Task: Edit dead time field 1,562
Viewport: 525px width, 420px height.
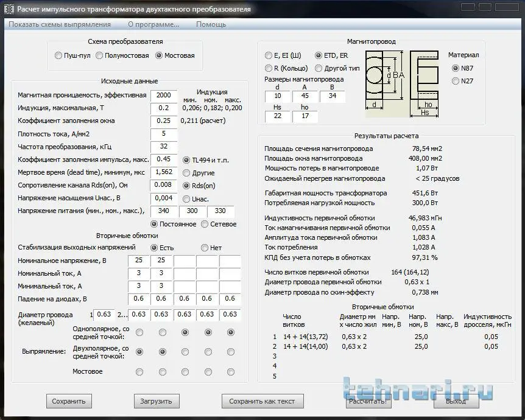Action: point(164,172)
